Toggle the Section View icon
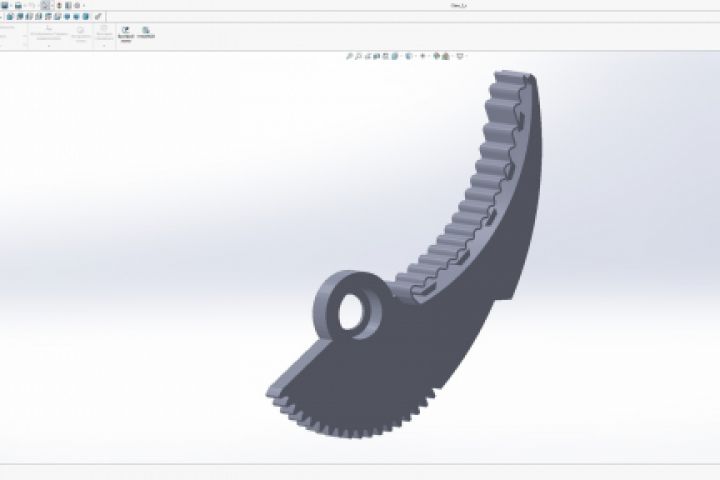Viewport: 720px width, 480px height. click(x=377, y=56)
